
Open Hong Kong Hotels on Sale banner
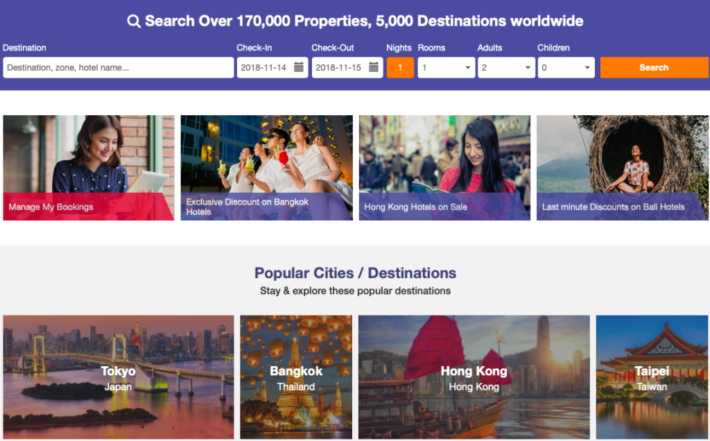point(445,168)
